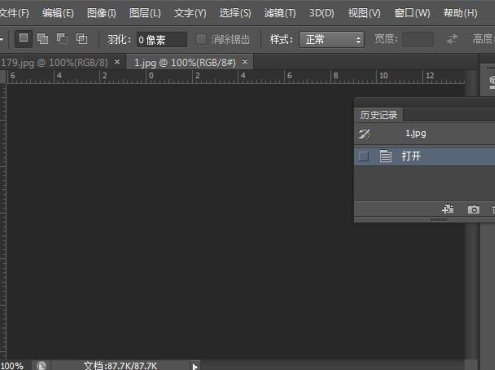Image resolution: width=495 pixels, height=370 pixels.
Task: Open the tool preset picker arrow
Action: [x=2, y=39]
